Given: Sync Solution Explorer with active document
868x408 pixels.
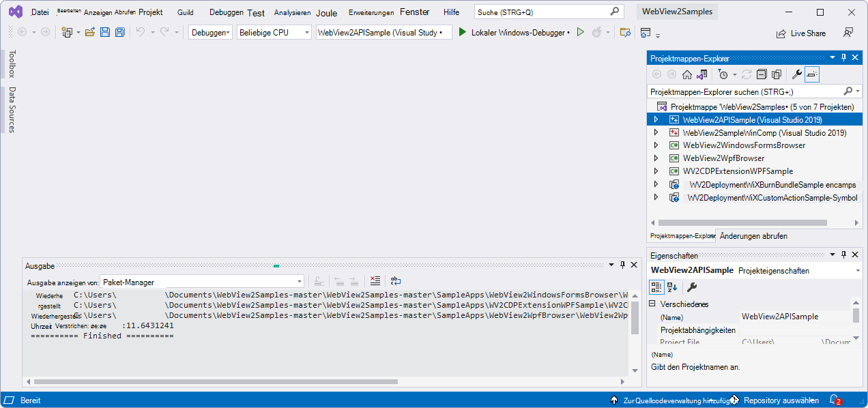Looking at the screenshot, I should tap(701, 74).
